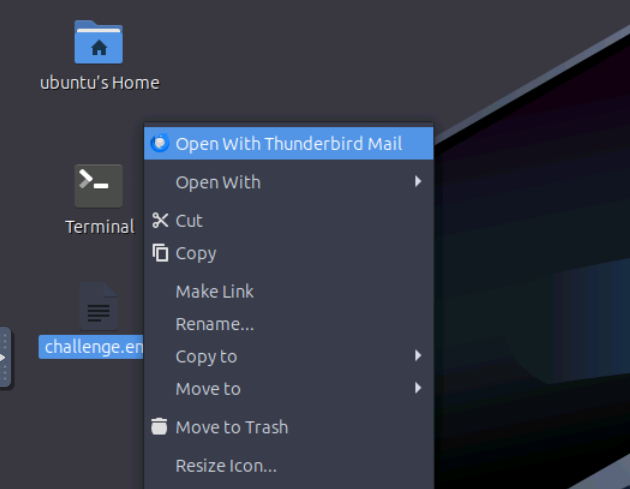Click the Copy pages icon

(x=160, y=253)
